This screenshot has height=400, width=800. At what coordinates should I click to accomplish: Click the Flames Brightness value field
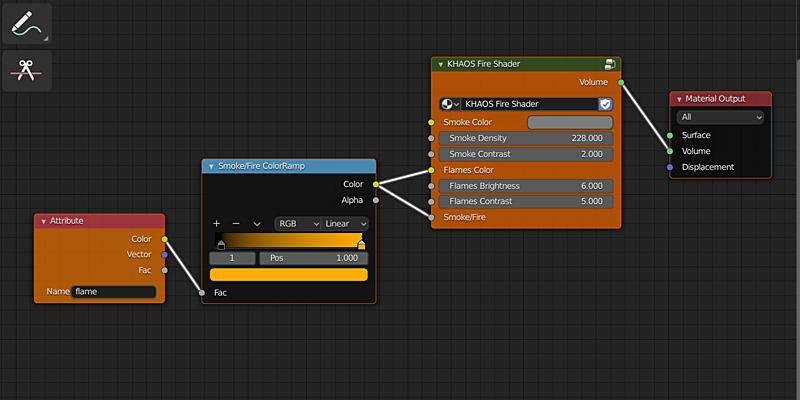tap(526, 186)
